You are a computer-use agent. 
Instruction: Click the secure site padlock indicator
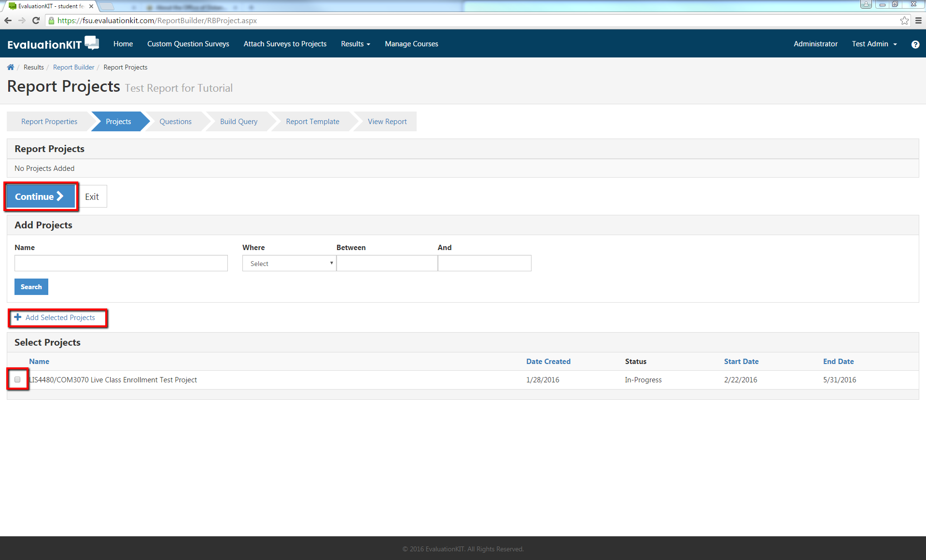pyautogui.click(x=51, y=21)
